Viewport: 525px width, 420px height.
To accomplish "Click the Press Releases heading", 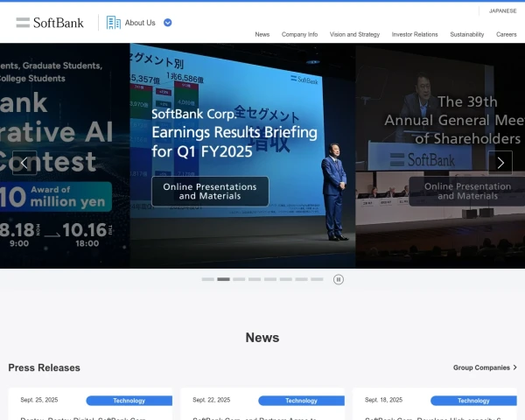I will [45, 367].
